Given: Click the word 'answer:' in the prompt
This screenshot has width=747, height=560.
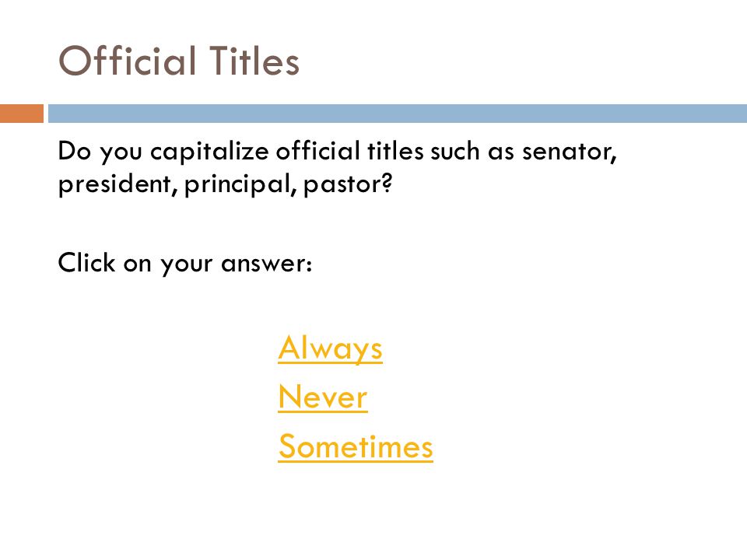Looking at the screenshot, I should pos(266,264).
